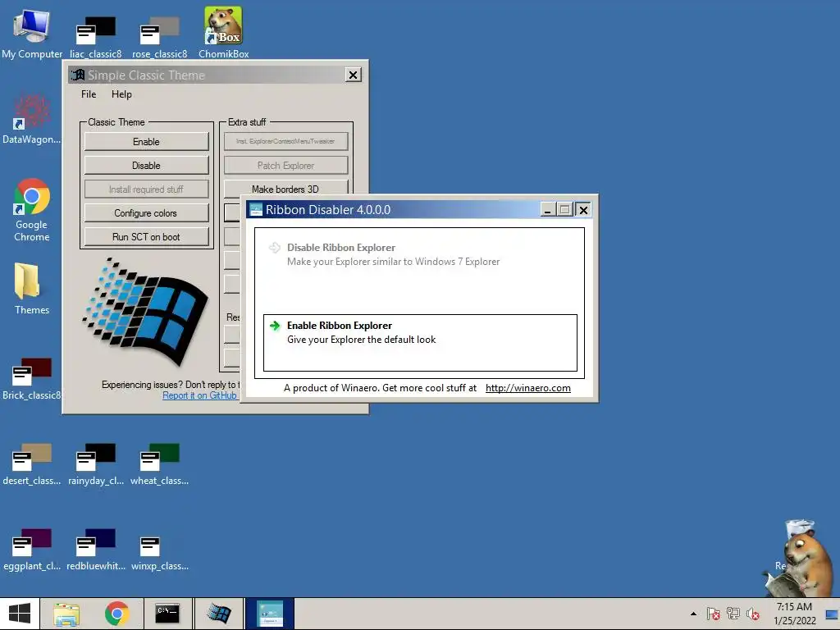
Task: Open the network tray icon
Action: [x=733, y=614]
